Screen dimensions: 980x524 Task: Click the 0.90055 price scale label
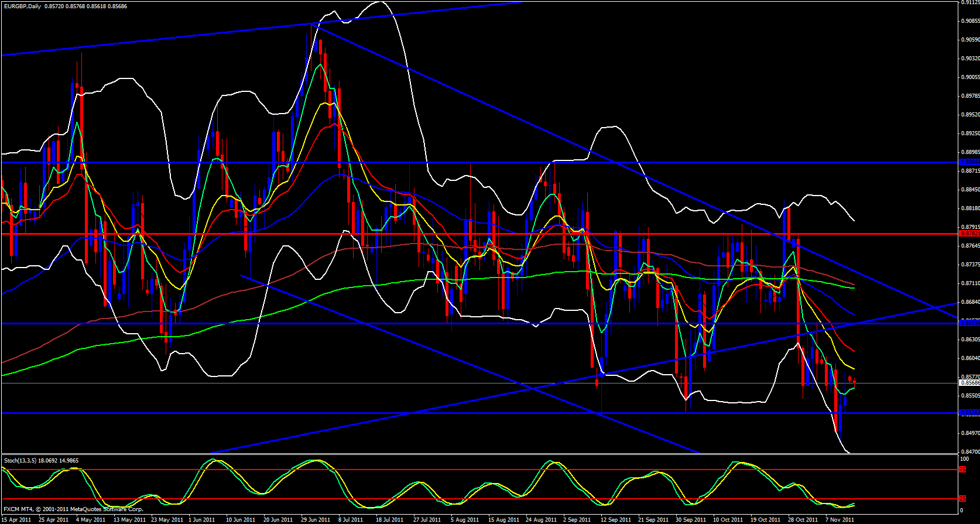point(969,77)
